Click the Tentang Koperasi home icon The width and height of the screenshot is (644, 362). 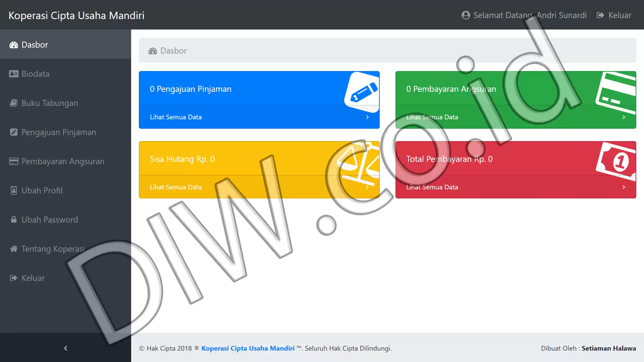14,249
